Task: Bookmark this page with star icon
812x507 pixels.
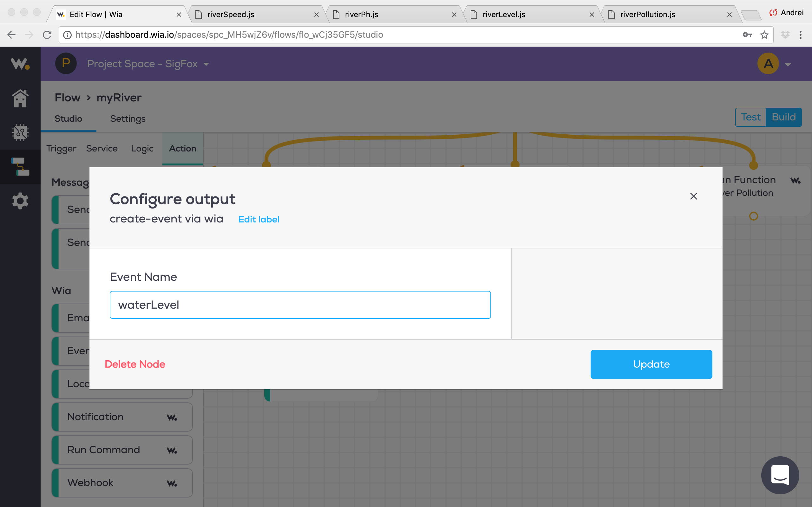Action: [764, 35]
